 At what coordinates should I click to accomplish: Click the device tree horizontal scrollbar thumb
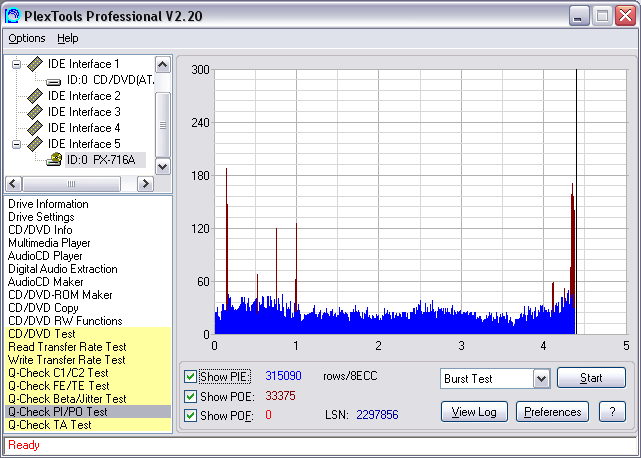pos(72,184)
